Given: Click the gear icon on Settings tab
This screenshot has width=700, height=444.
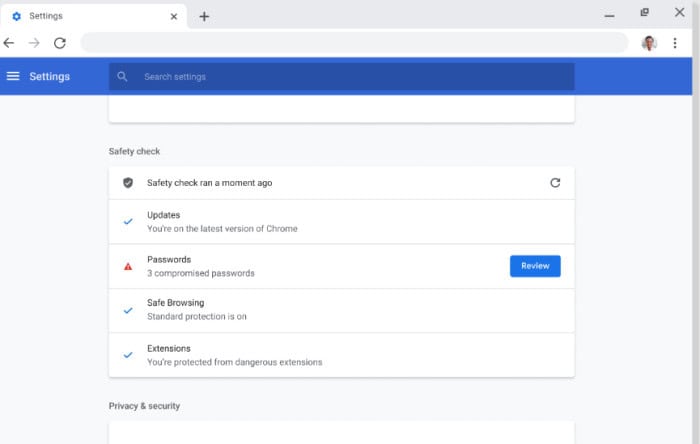Looking at the screenshot, I should [x=17, y=17].
